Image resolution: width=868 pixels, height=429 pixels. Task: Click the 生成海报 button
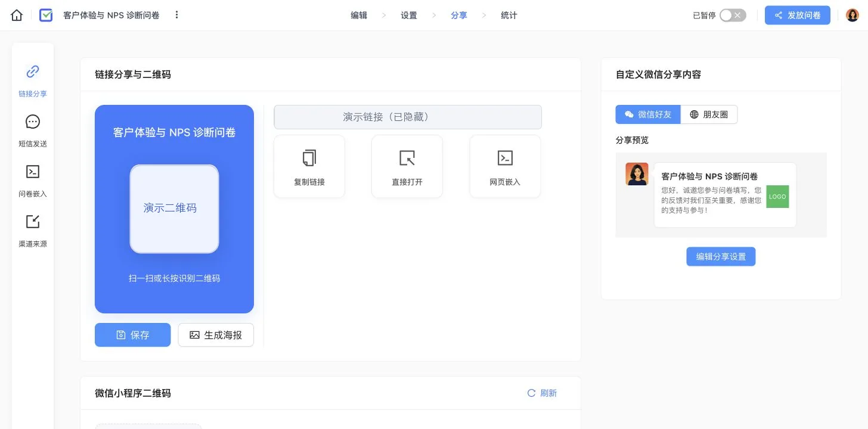point(216,335)
